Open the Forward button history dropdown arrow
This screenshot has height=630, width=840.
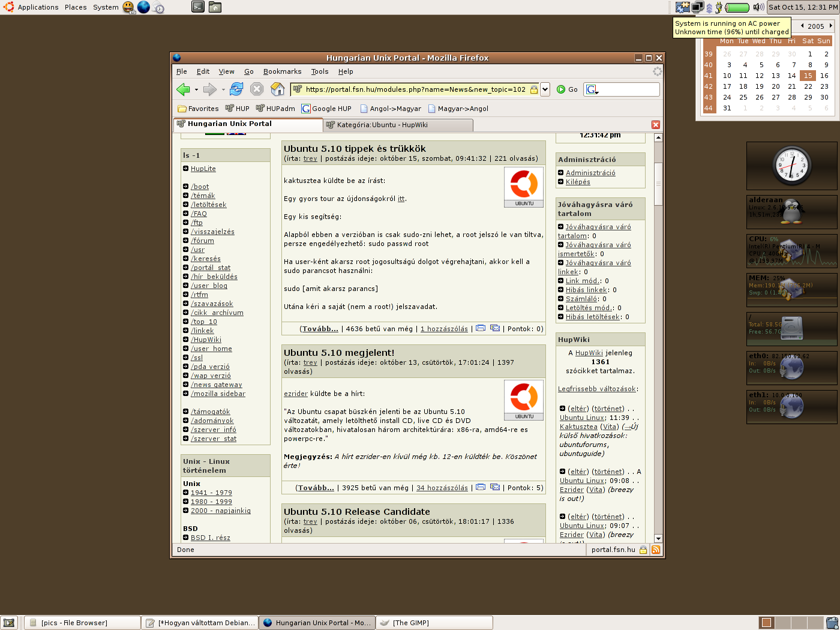coord(223,90)
